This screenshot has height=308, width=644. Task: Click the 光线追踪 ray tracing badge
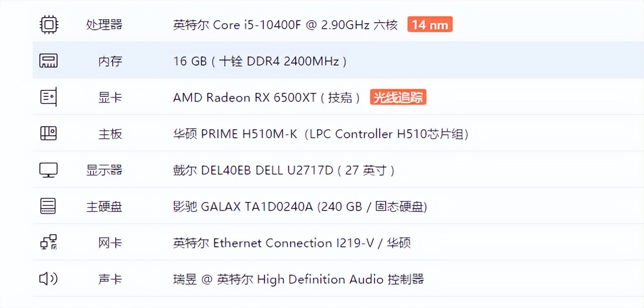[398, 97]
